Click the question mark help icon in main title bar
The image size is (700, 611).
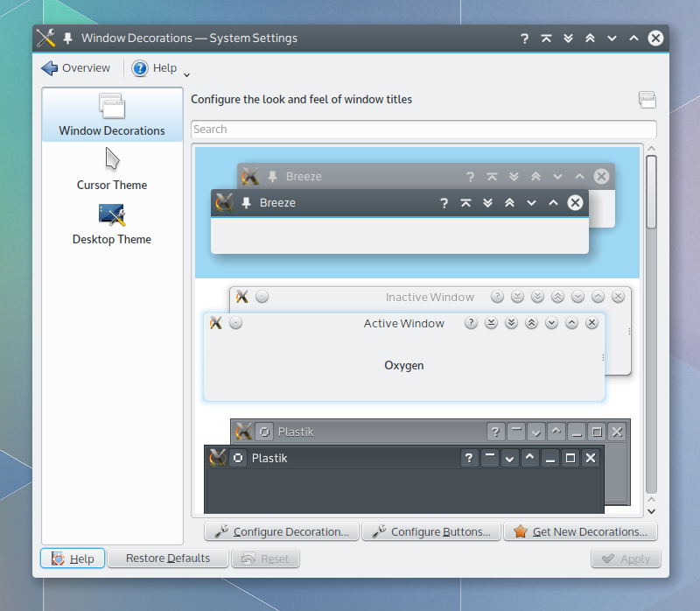tap(524, 39)
